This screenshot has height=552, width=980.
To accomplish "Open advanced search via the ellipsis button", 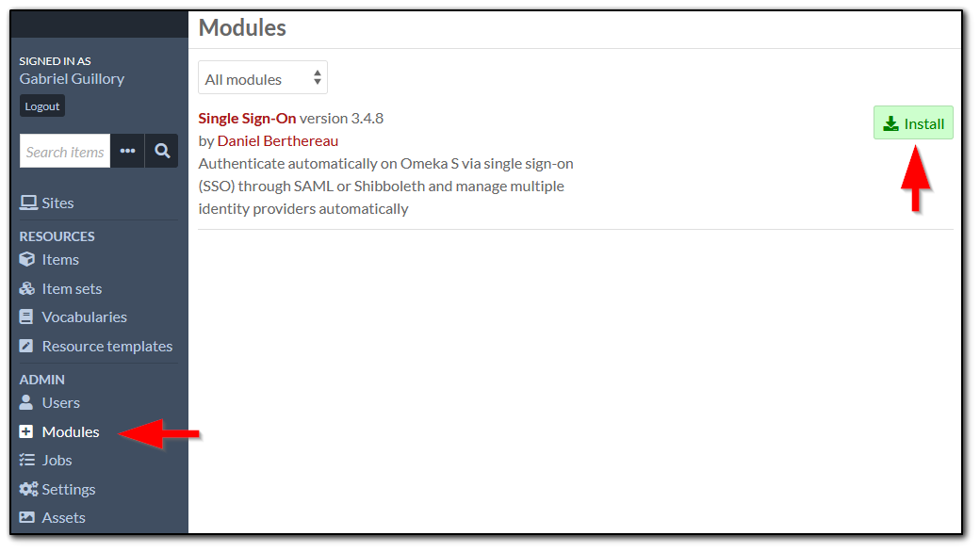I will coord(127,151).
